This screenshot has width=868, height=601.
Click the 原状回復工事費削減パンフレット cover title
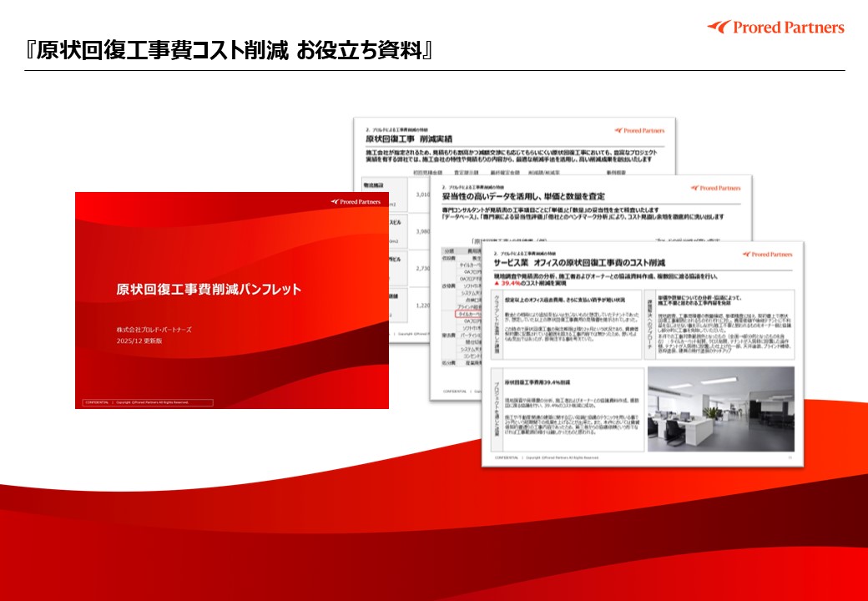[x=209, y=290]
